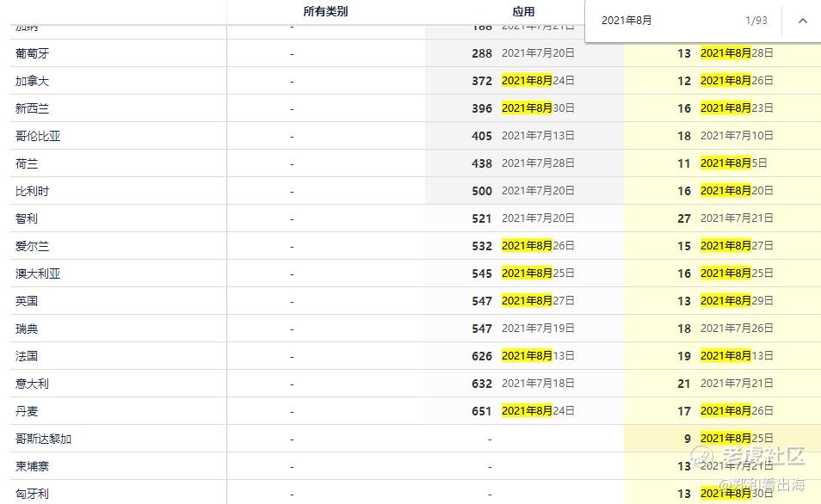Select the 应用 column header
821x504 pixels.
[523, 12]
